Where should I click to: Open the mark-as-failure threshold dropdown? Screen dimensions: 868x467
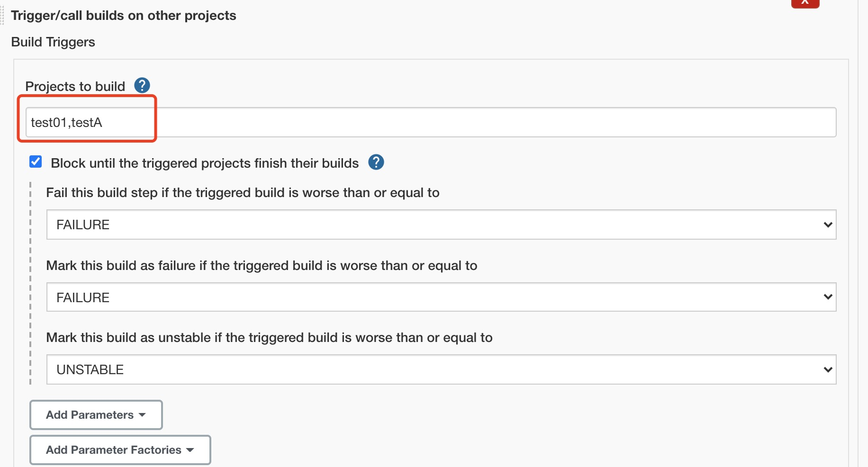click(x=441, y=297)
